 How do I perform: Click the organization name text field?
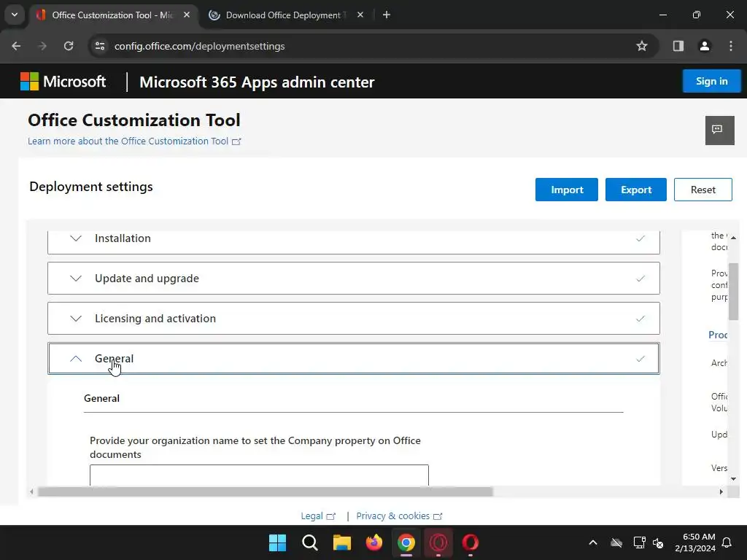(259, 475)
